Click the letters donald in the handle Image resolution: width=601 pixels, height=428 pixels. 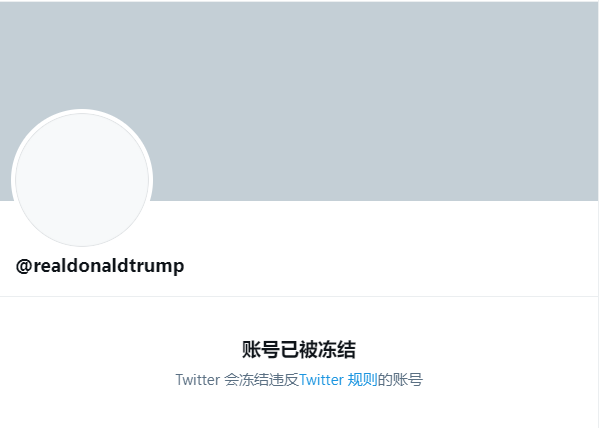click(99, 265)
